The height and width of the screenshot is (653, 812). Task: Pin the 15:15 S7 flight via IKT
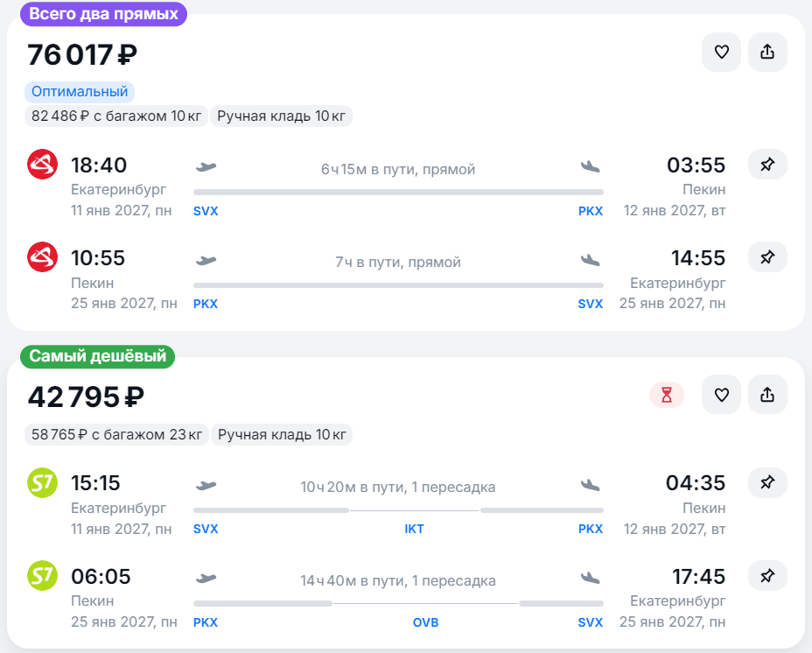767,482
